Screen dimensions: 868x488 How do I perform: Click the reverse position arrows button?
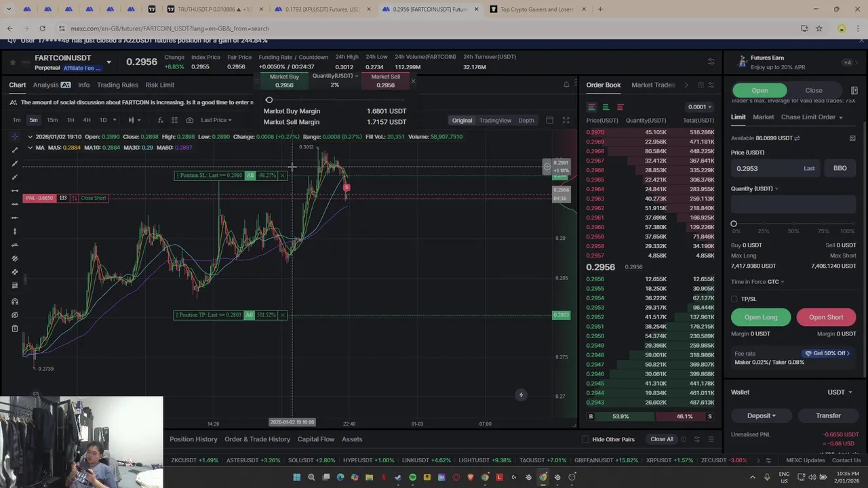74,198
